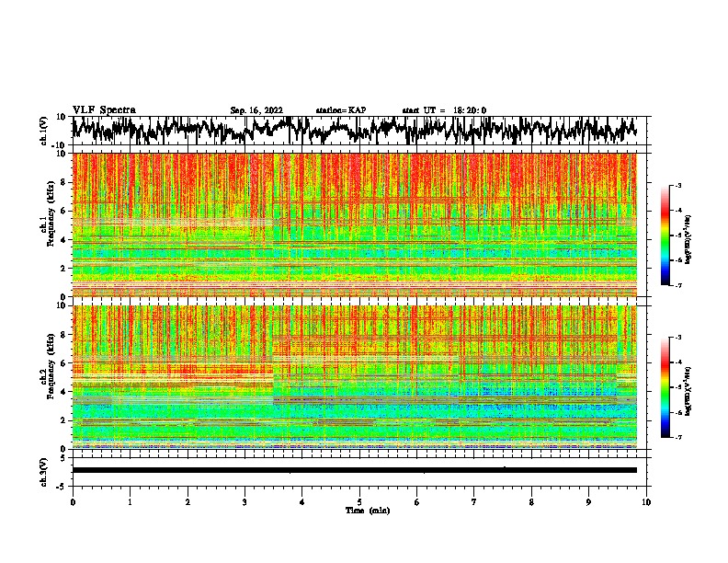Click the 'ch.1(V)' waveform axis label
Image resolution: width=728 pixels, height=563 pixels.
point(44,131)
